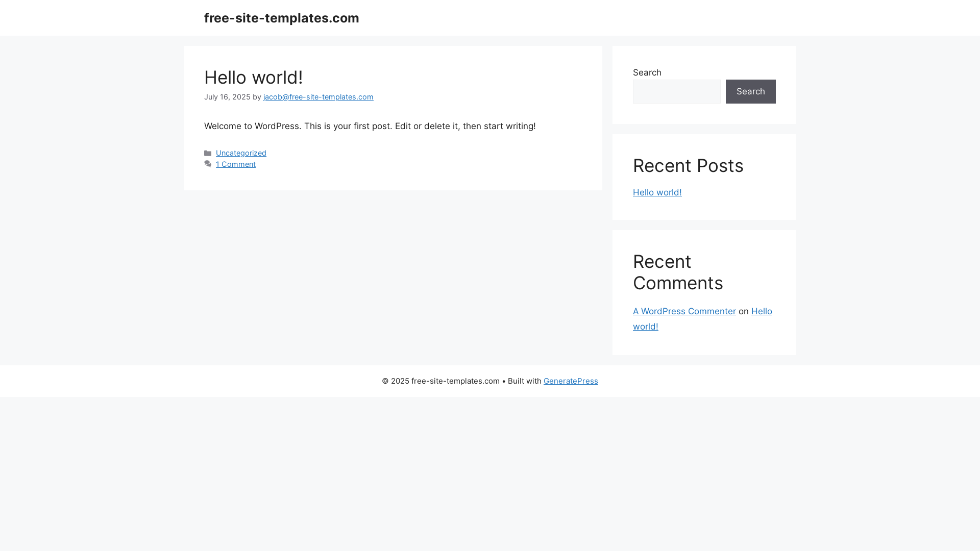This screenshot has height=551, width=980.
Task: Click the Welcome to WordPress post excerpt text
Action: [370, 126]
